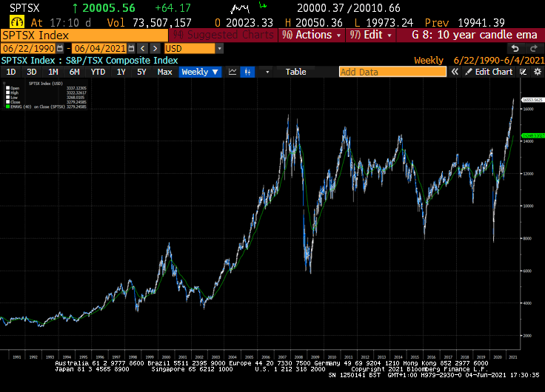Click the last price value 20005.56
Screen dimensions: 545x392
(108, 8)
